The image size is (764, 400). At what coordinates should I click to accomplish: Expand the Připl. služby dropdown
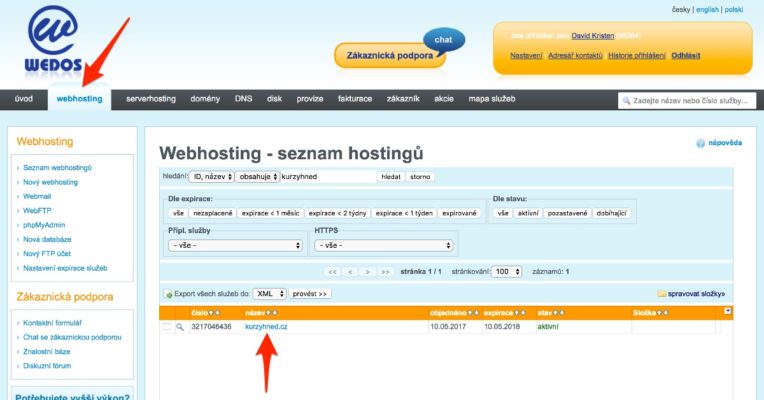tap(236, 246)
